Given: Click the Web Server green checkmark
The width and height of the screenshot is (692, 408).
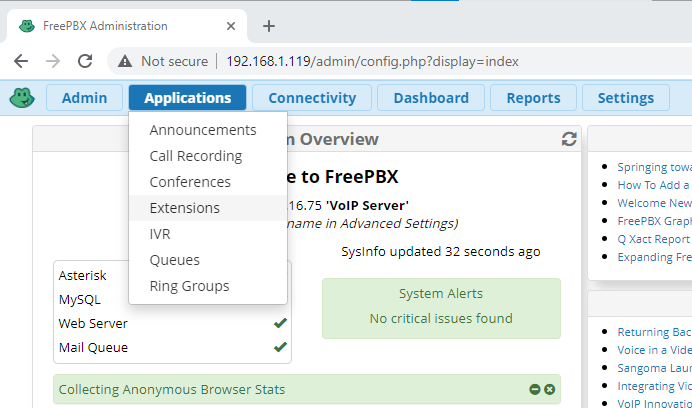Looking at the screenshot, I should tap(280, 323).
